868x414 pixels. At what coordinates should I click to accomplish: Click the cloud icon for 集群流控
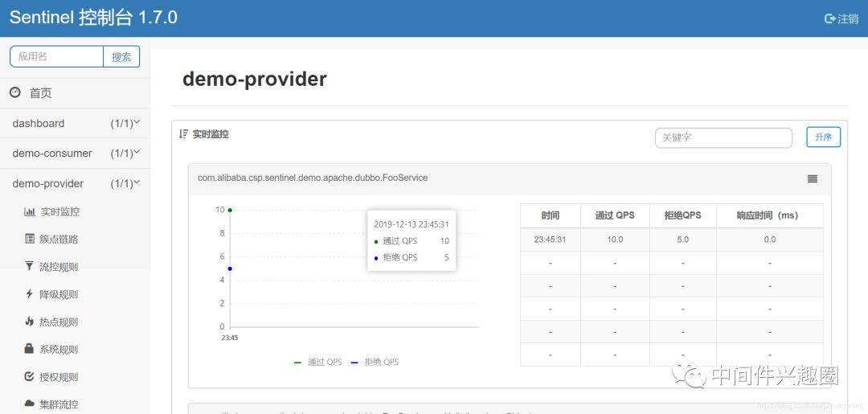[x=30, y=404]
